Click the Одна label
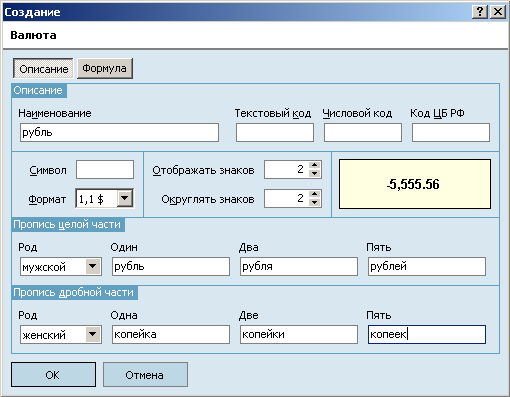Screen dimensions: 510x397 point(124,315)
